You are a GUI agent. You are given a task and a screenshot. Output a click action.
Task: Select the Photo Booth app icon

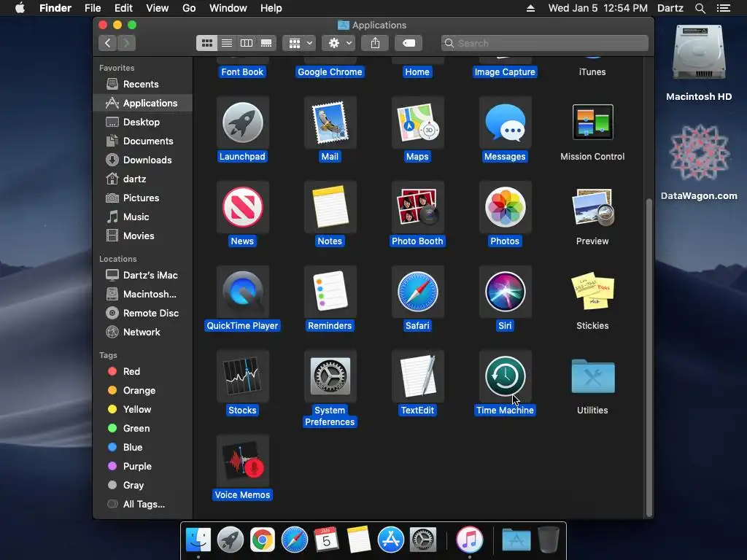[417, 207]
